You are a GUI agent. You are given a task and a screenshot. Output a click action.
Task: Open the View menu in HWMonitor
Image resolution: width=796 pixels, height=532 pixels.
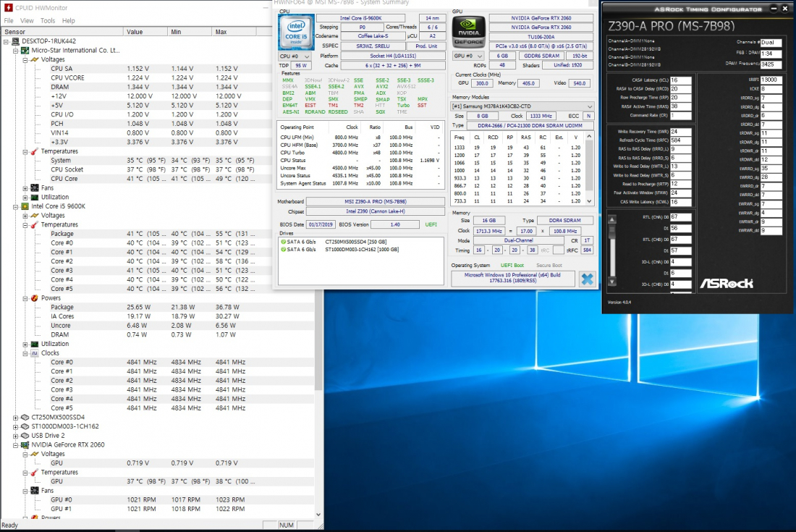tap(27, 21)
